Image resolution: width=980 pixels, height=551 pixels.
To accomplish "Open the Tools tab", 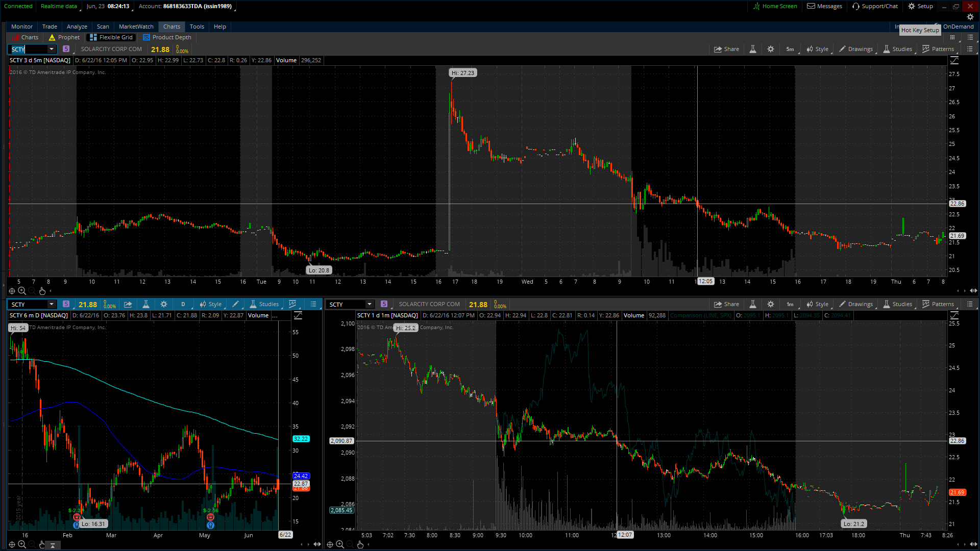I will click(197, 27).
